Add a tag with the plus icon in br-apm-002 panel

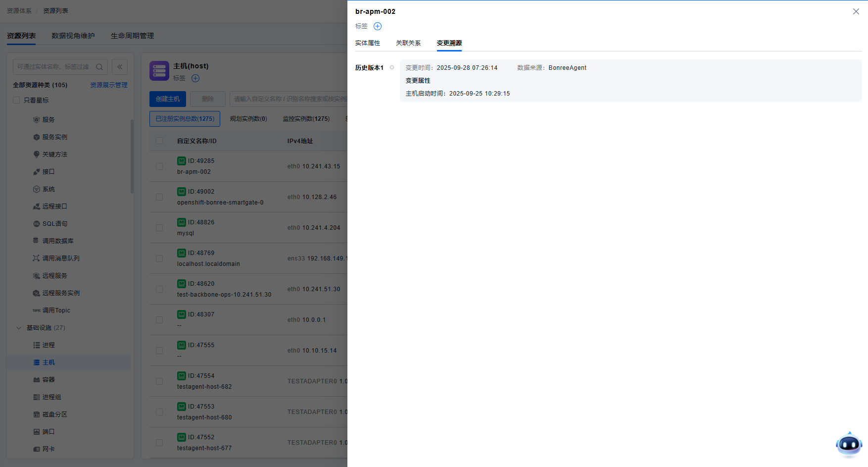point(378,26)
